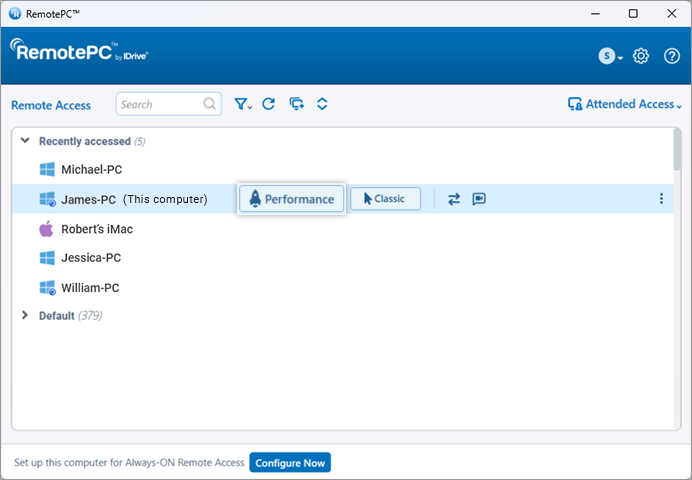The image size is (692, 480).
Task: Open the account avatar menu
Action: point(609,56)
